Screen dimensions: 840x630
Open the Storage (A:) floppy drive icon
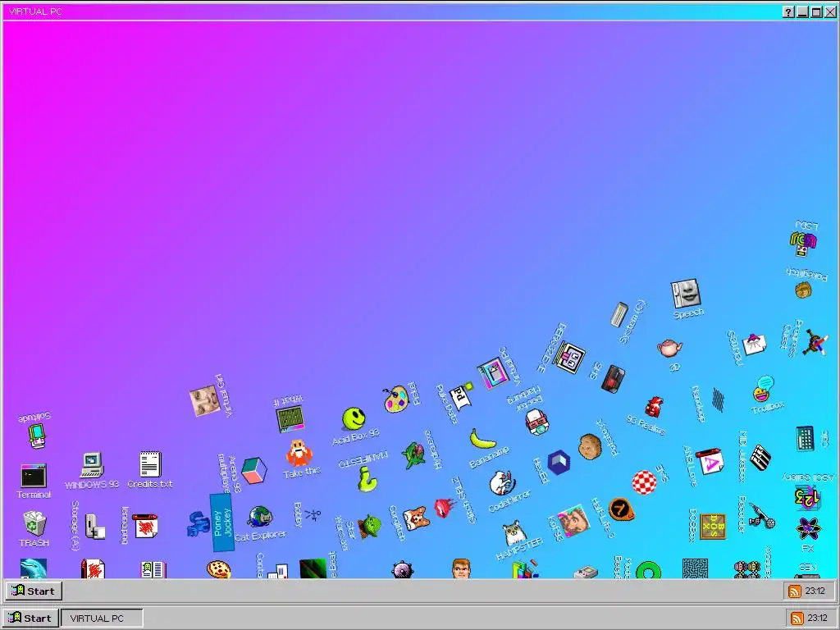(x=95, y=526)
